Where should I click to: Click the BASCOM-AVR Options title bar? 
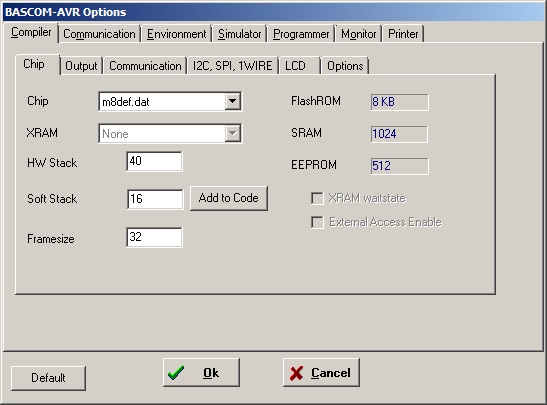[x=274, y=12]
